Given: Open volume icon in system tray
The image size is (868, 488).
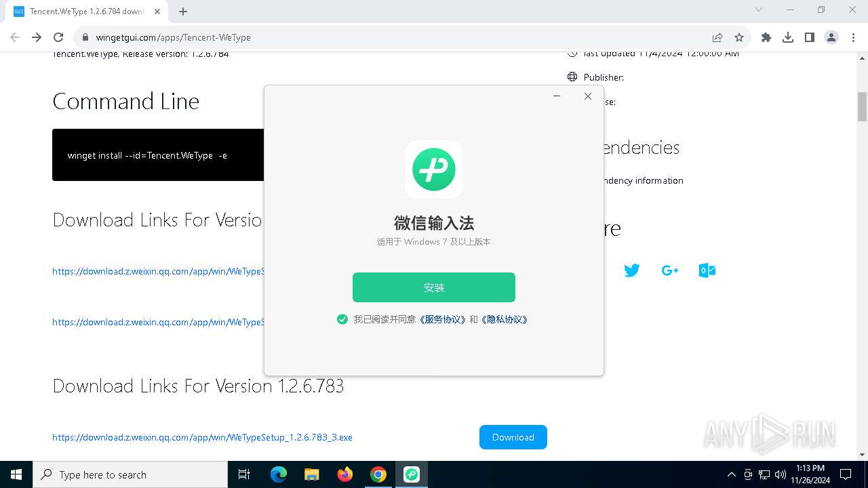Looking at the screenshot, I should pos(780,474).
